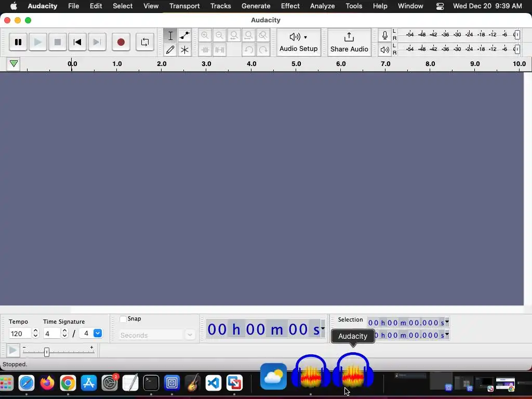Viewport: 532px width, 399px height.
Task: Open the Transport menu
Action: pyautogui.click(x=184, y=6)
